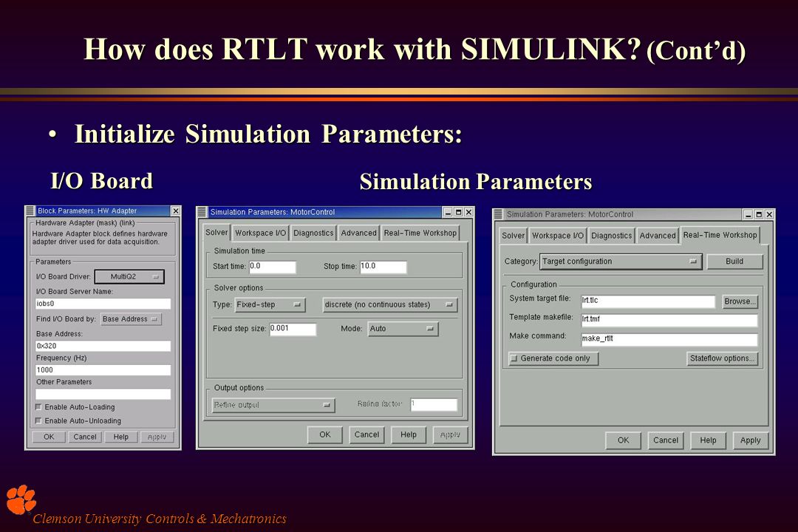Select Real-Time Workshop tab in right window
The image size is (798, 532).
coord(720,235)
